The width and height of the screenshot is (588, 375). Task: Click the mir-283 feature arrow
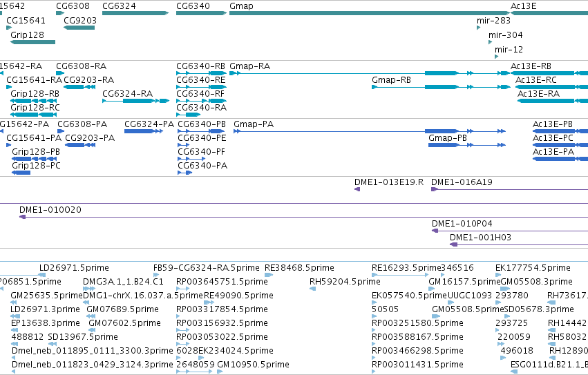click(x=479, y=28)
